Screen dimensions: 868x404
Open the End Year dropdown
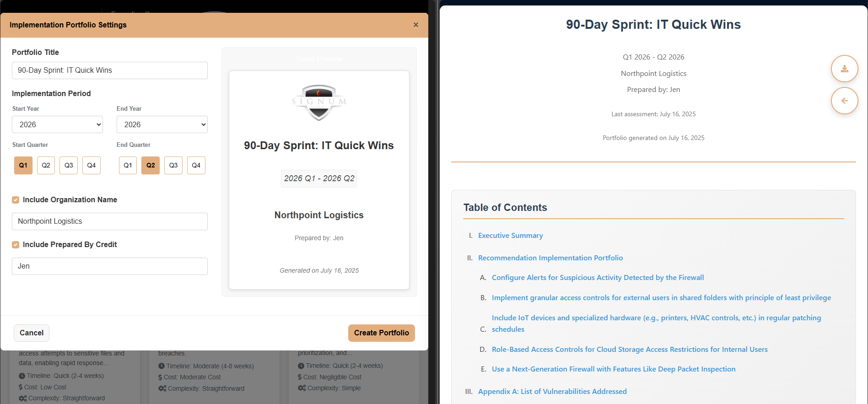click(162, 124)
